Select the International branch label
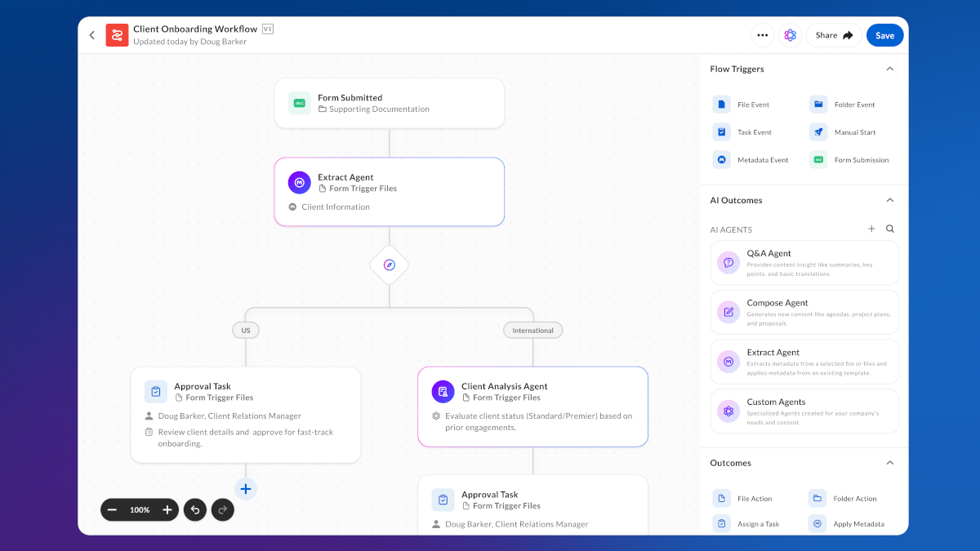Screen dimensions: 980x551 pyautogui.click(x=533, y=331)
